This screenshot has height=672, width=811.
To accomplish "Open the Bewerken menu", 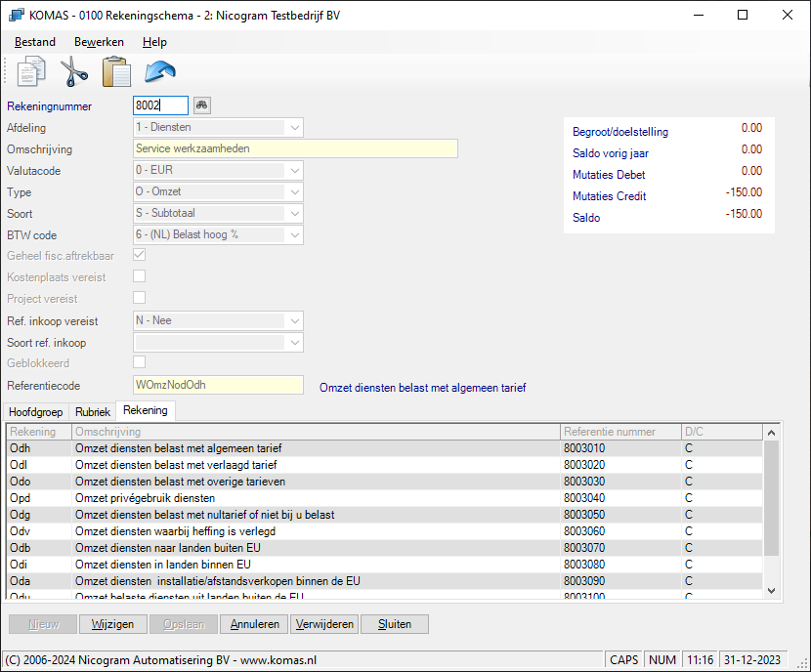I will pos(99,42).
